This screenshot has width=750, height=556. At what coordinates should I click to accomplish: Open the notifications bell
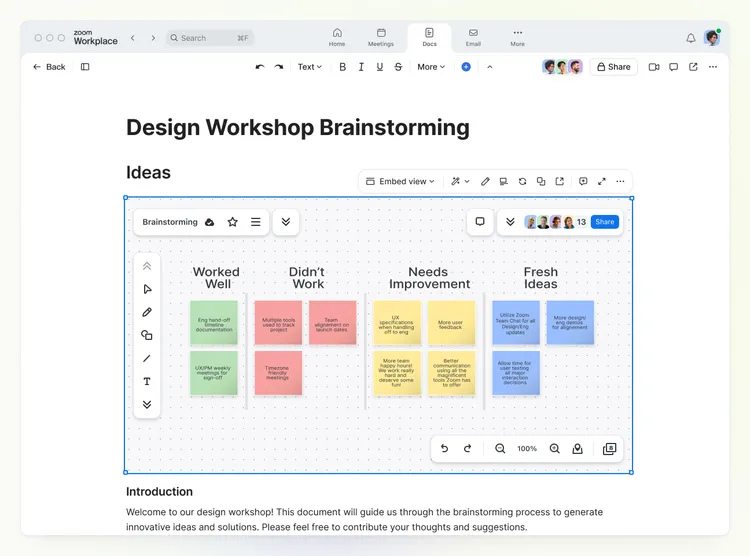click(690, 38)
